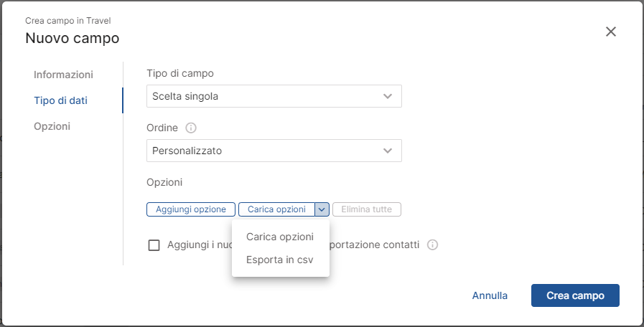The width and height of the screenshot is (644, 327).
Task: Click the chevron arrow in Personalizzato field
Action: (x=387, y=151)
